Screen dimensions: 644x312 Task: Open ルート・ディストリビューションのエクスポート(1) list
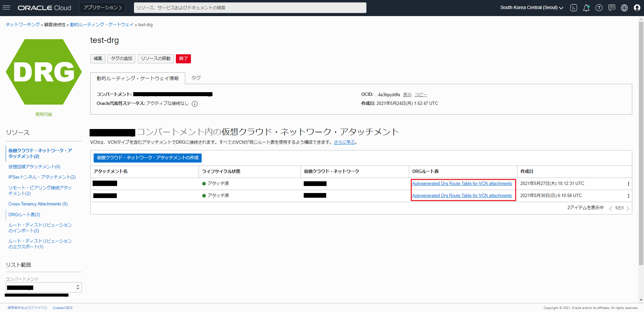coord(40,244)
